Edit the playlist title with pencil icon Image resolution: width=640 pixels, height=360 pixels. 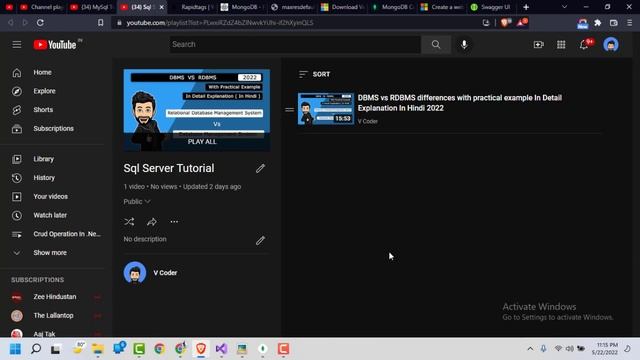(260, 168)
